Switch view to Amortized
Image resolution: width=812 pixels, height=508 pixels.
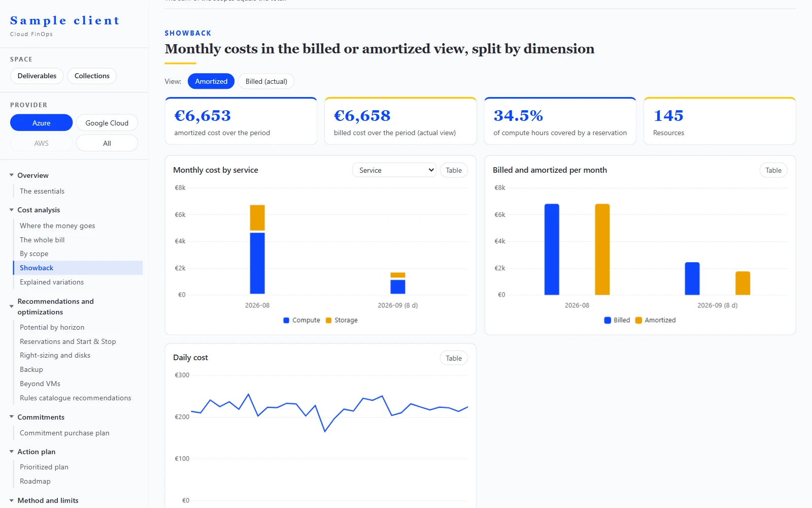[x=211, y=81]
